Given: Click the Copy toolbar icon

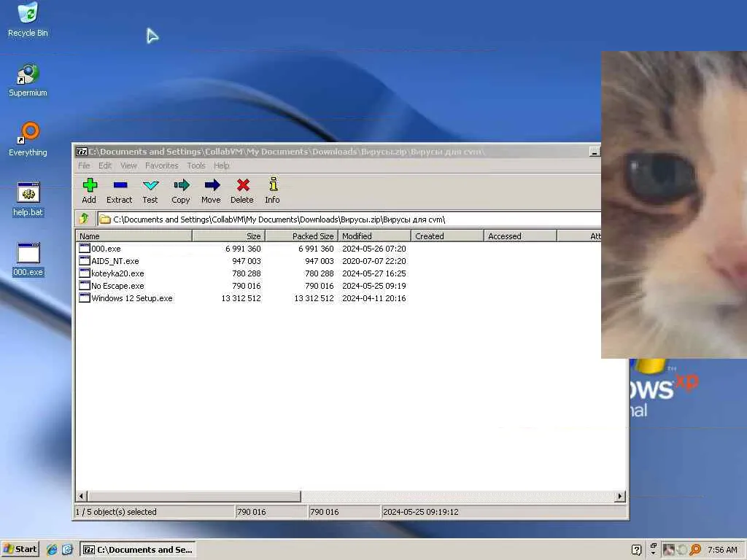Looking at the screenshot, I should 182,184.
